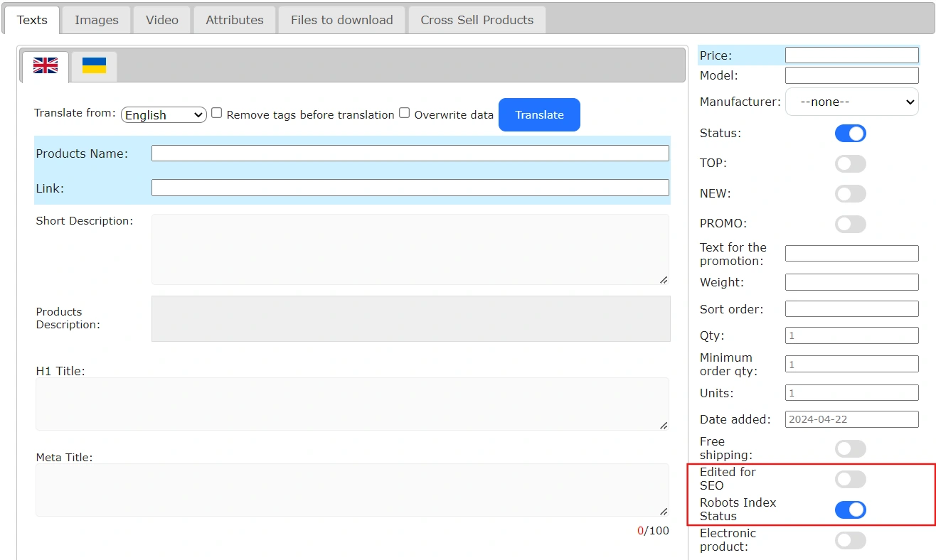Click the Products Name input field

click(410, 154)
